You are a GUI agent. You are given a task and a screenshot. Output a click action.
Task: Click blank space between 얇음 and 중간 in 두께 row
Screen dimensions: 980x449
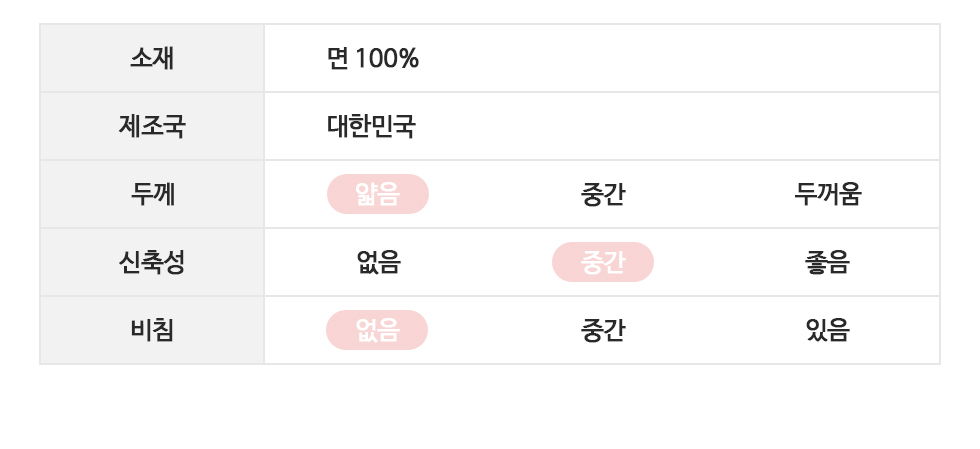coord(490,194)
